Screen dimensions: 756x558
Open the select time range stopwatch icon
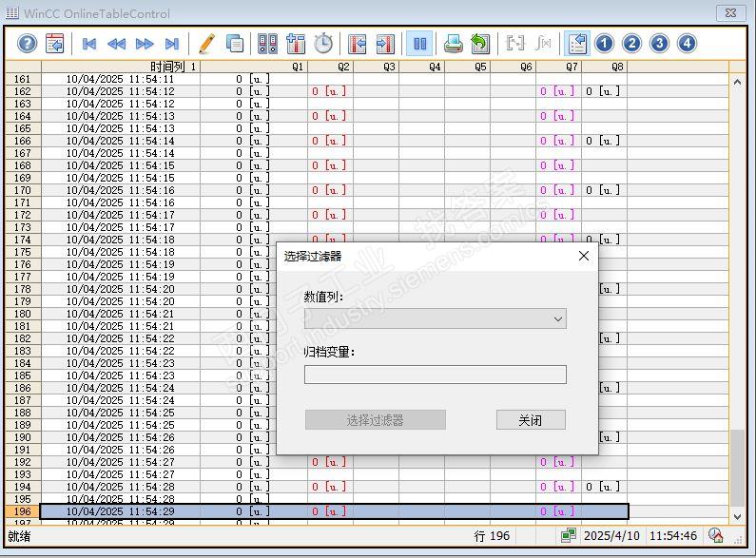coord(323,44)
